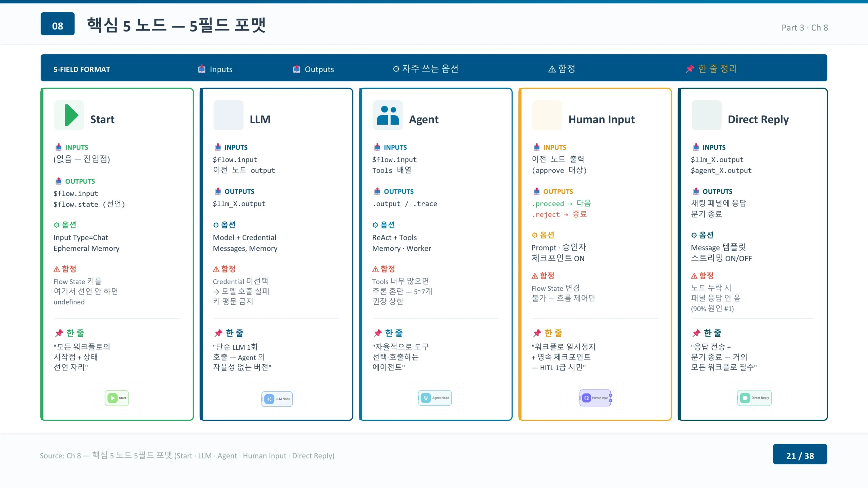The height and width of the screenshot is (488, 868).
Task: Click the Agent Node thumbnail
Action: coord(435,398)
